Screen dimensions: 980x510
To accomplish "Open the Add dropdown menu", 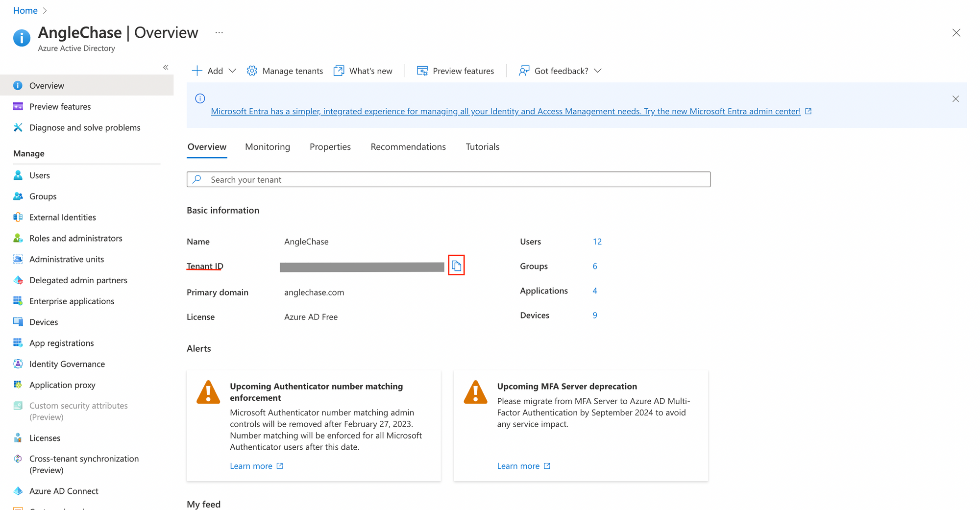I will click(x=214, y=71).
